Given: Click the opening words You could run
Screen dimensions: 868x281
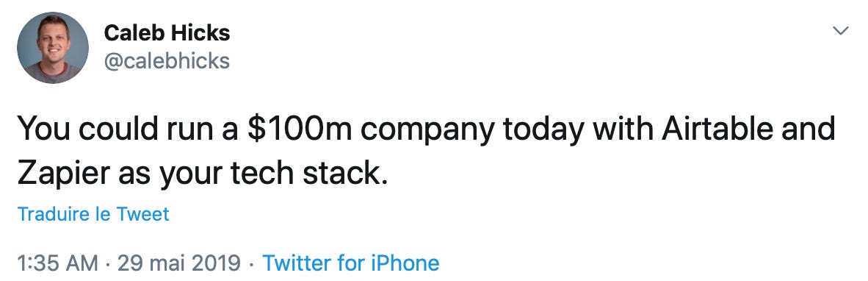Looking at the screenshot, I should pyautogui.click(x=115, y=130).
